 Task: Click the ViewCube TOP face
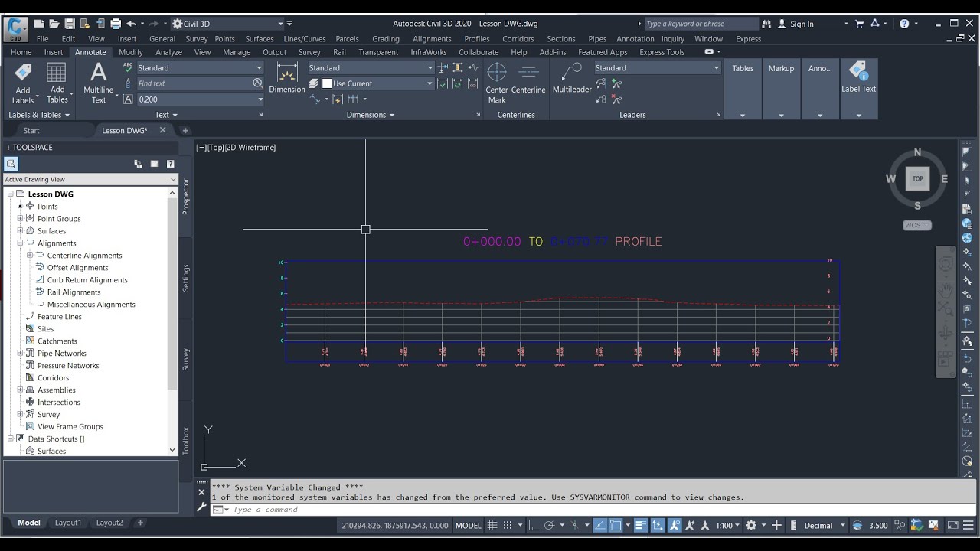[917, 179]
